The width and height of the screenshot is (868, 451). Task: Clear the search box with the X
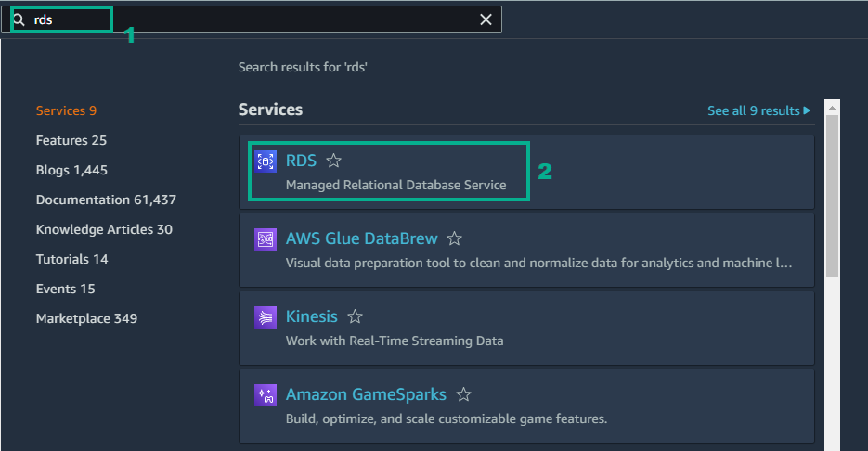pos(486,19)
